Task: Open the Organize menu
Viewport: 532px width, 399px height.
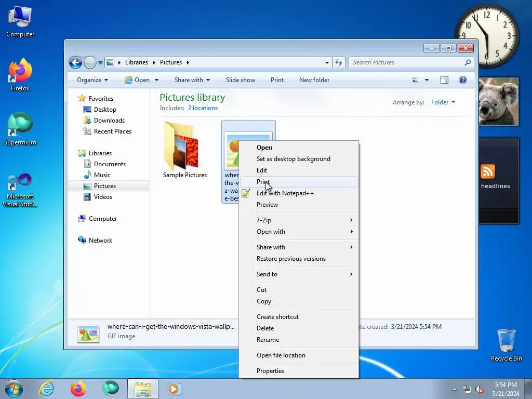Action: pos(92,80)
